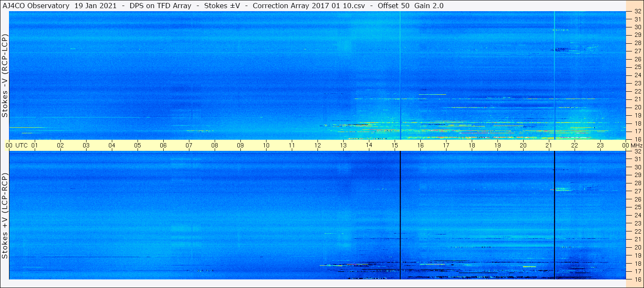Select hour 02 on the UTC time axis

coord(60,145)
